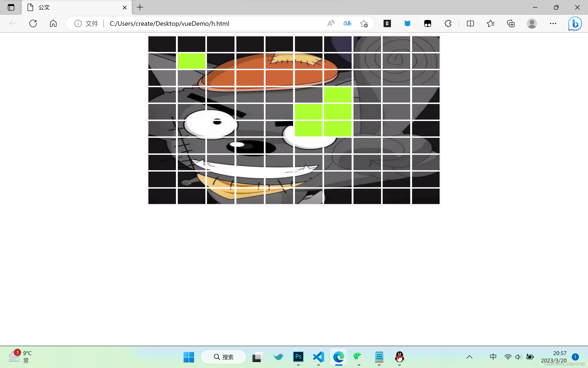Switch the 中 input method indicator

coord(493,357)
